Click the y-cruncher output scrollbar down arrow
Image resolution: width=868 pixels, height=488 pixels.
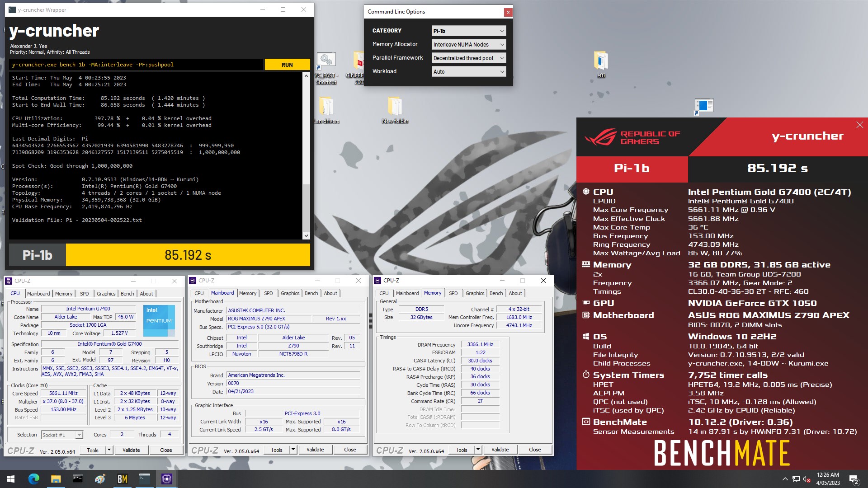pos(306,235)
